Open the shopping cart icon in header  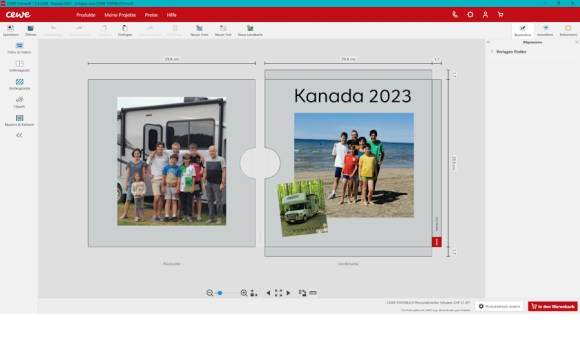pyautogui.click(x=500, y=15)
